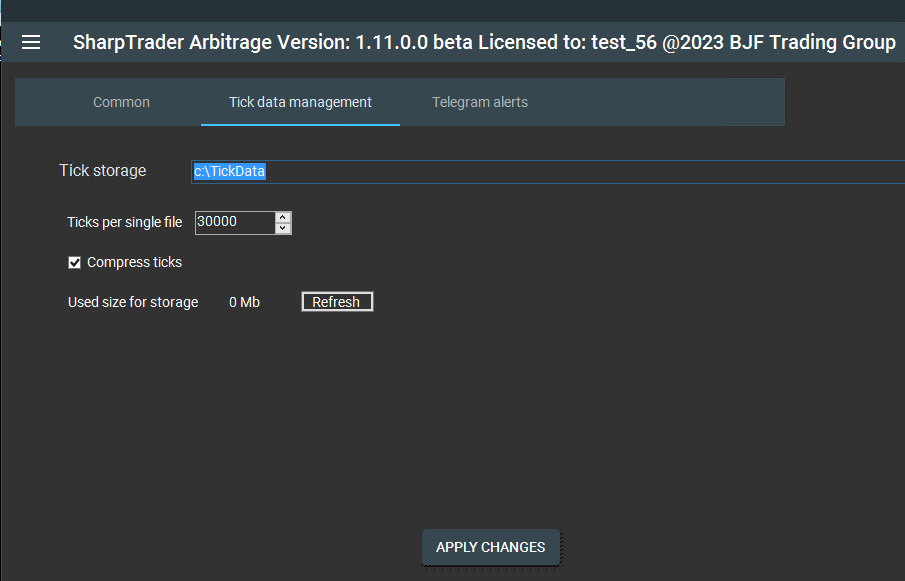The height and width of the screenshot is (581, 905).
Task: Switch to the Common tab
Action: coord(121,102)
